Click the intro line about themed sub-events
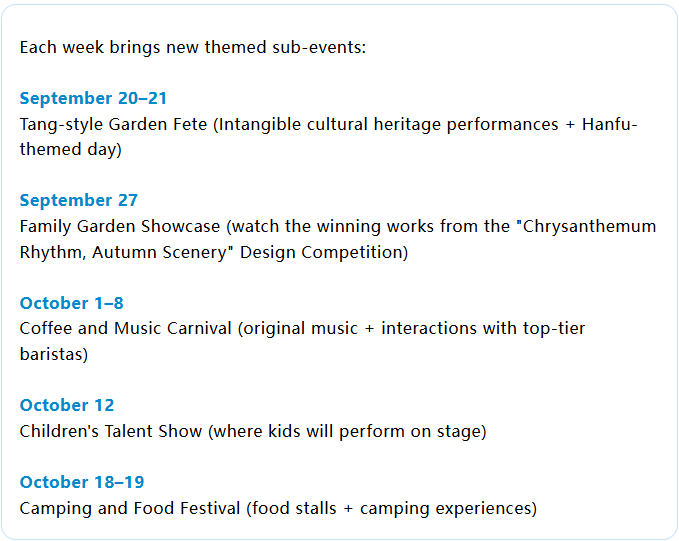The height and width of the screenshot is (541, 679). click(193, 47)
